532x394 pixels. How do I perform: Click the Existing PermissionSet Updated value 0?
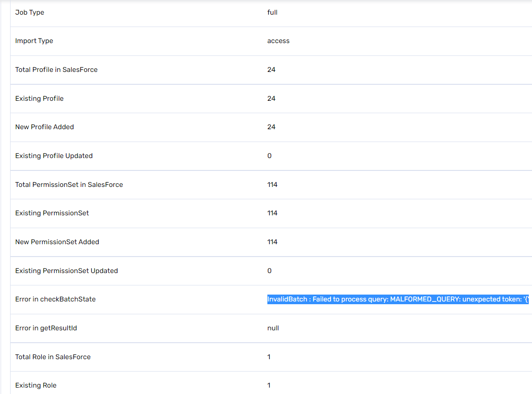point(269,271)
